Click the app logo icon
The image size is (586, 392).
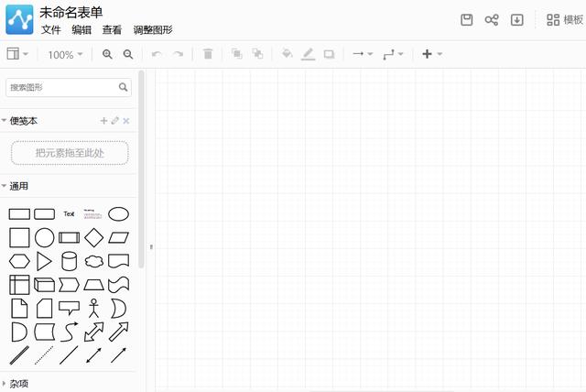(x=19, y=19)
